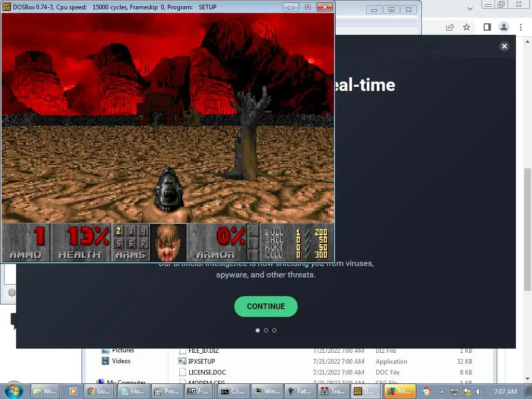532x399 pixels.
Task: Click Chrome's share page icon
Action: [450, 27]
